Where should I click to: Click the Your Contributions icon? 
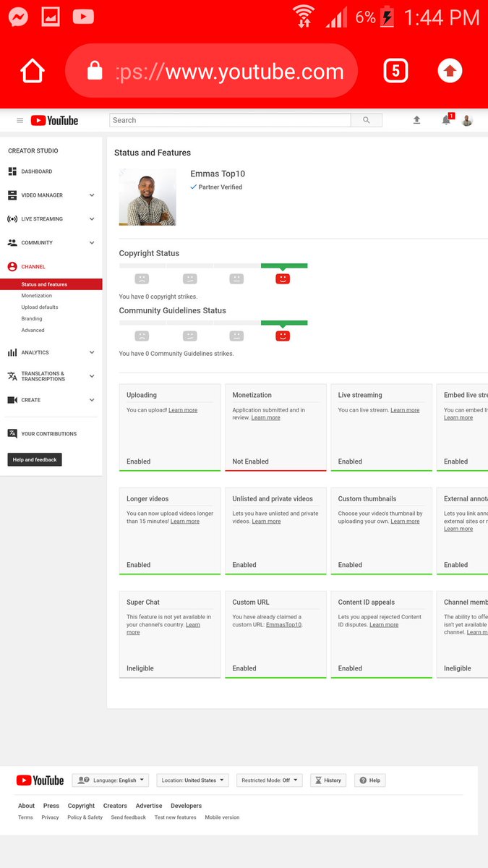pyautogui.click(x=12, y=434)
